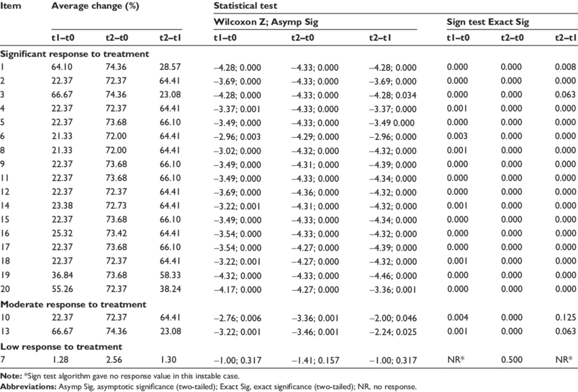This screenshot has width=578, height=392.
Task: Click the 64.10 value in row 1
Action: [61, 67]
